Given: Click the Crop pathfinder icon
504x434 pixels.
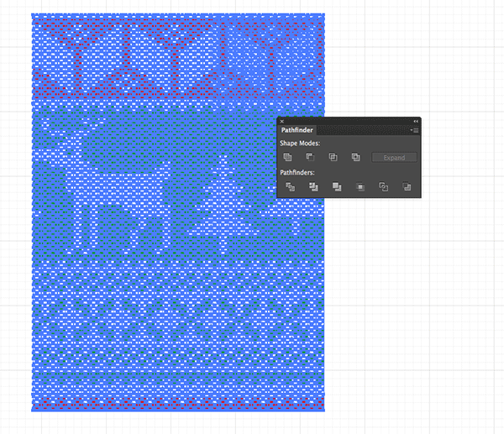Looking at the screenshot, I should click(x=360, y=186).
